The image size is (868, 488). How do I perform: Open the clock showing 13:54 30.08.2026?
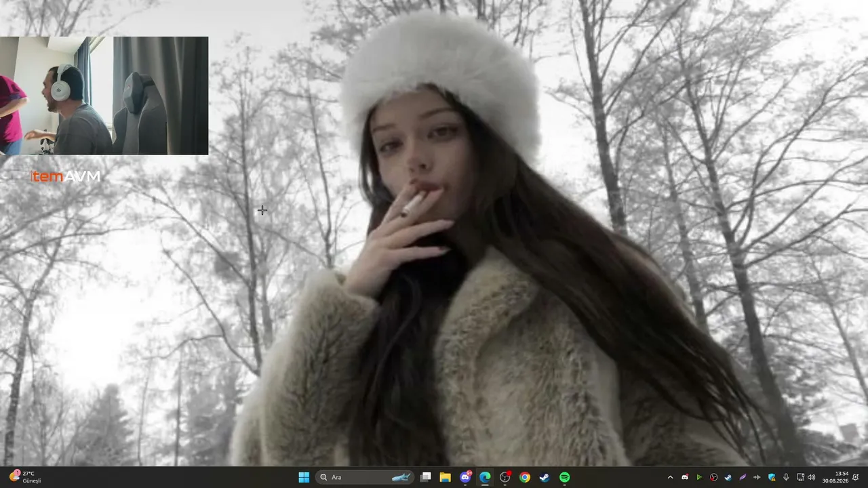click(x=835, y=477)
